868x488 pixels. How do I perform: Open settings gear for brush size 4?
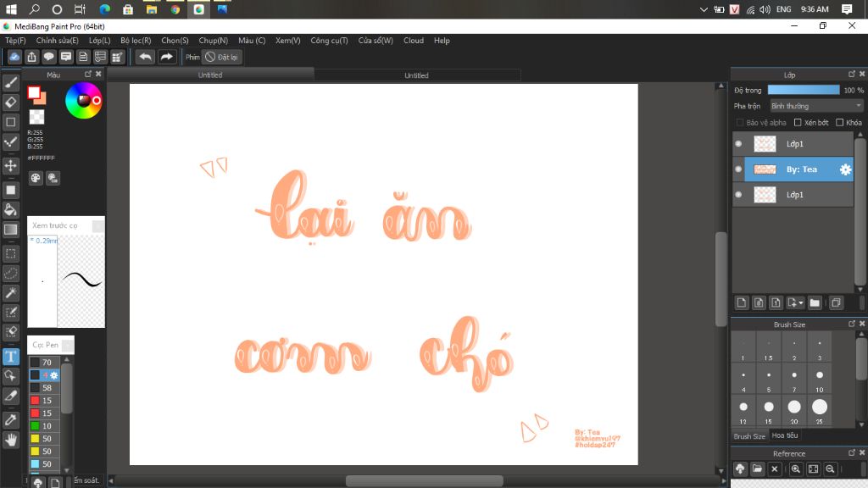coord(53,375)
